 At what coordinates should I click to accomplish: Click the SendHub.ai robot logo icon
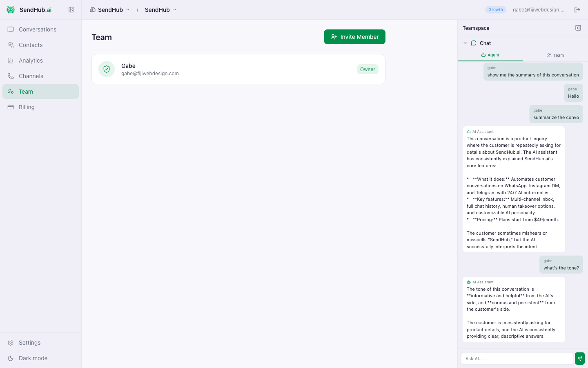11,10
